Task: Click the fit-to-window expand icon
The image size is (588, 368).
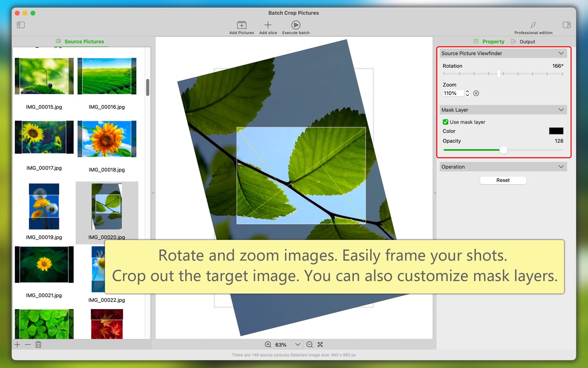Action: coord(320,344)
